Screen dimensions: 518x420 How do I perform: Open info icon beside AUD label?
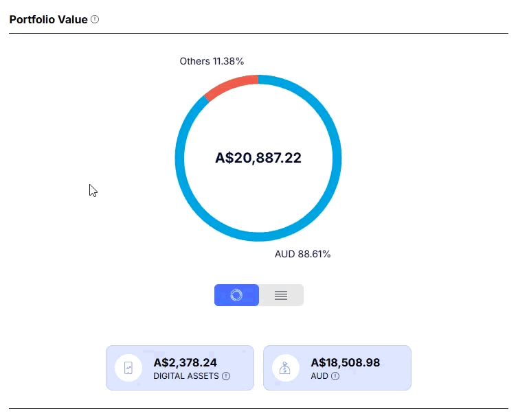(x=335, y=376)
